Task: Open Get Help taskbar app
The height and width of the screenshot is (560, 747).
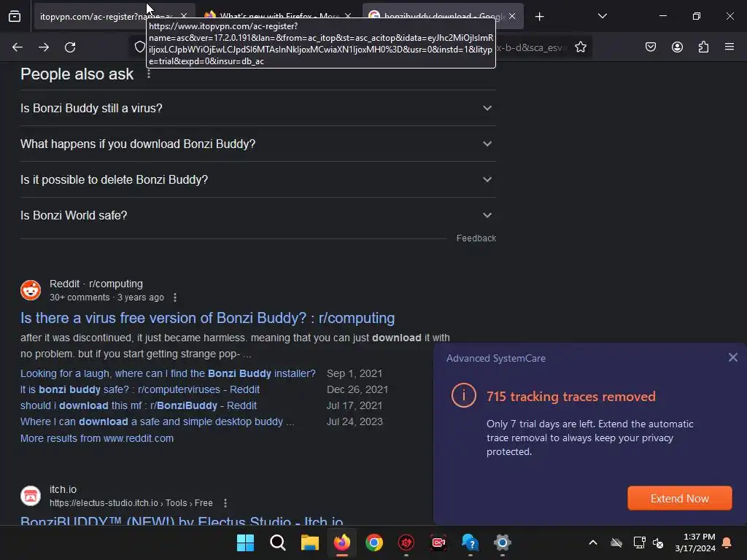Action: click(471, 542)
